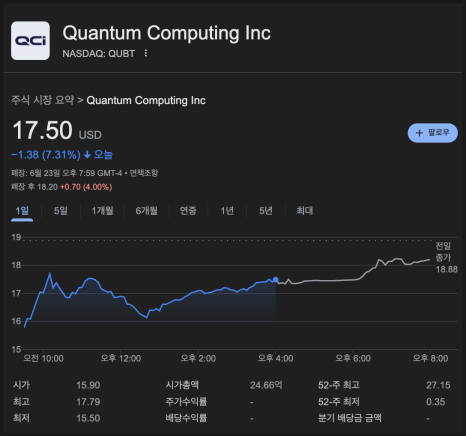Click the Quantum Computing Inc title

click(x=167, y=33)
